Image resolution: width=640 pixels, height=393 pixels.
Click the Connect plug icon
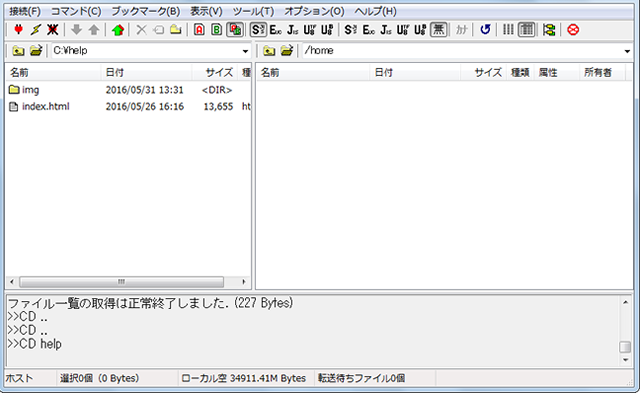click(x=18, y=30)
